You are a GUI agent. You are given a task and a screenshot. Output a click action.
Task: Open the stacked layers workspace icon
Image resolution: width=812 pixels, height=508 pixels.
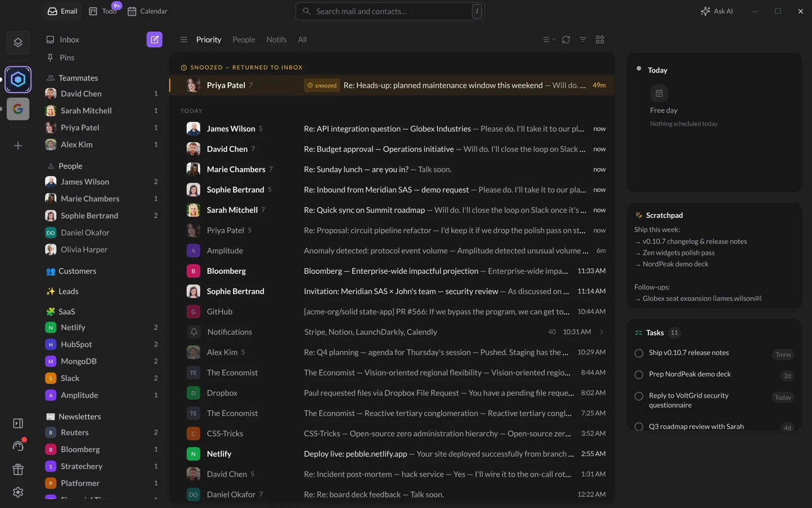(18, 43)
